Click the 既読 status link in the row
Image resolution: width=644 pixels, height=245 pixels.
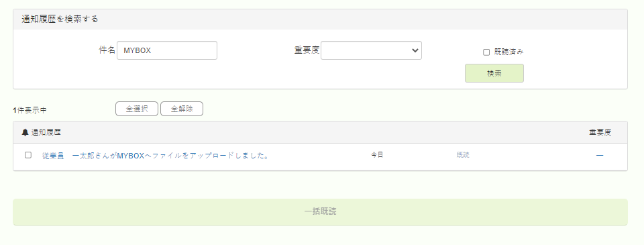click(x=463, y=155)
